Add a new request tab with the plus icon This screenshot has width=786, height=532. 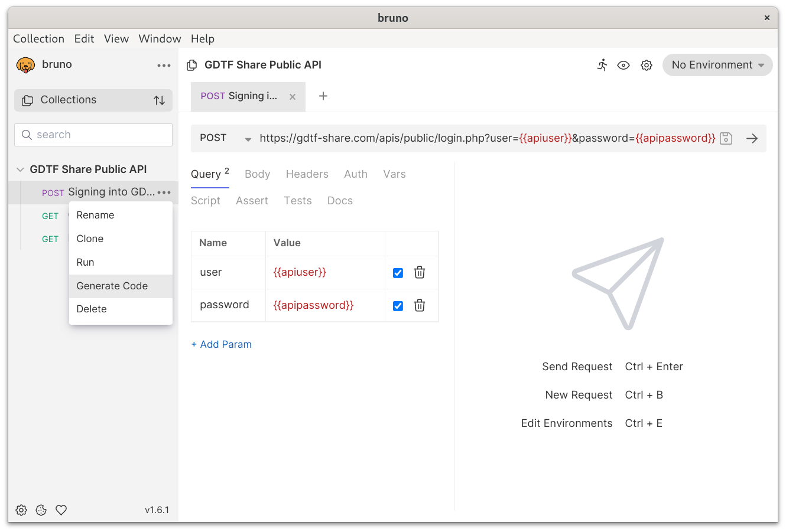323,96
